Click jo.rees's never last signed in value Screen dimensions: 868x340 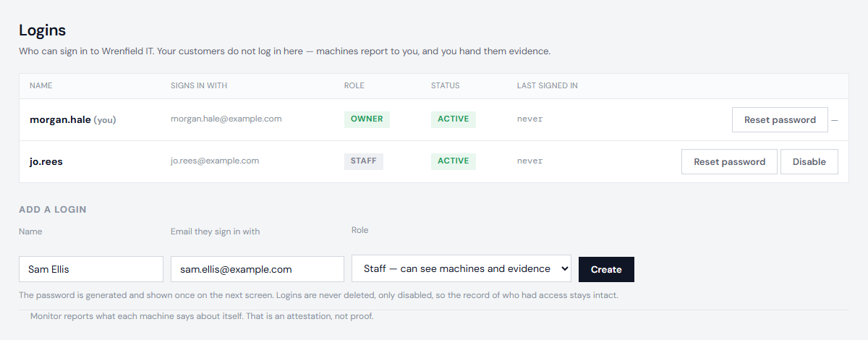(x=530, y=161)
